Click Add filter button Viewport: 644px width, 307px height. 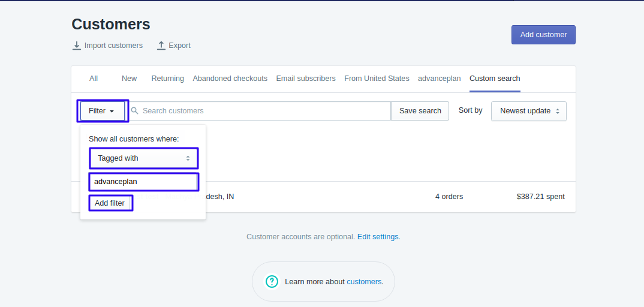[x=110, y=203]
